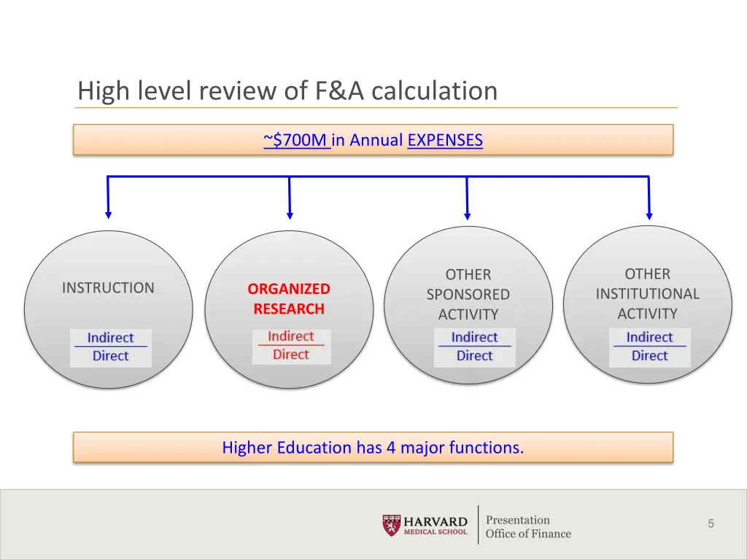The width and height of the screenshot is (747, 560).
Task: Click Indirect under OTHER INSTITUTIONAL ACTIVITY
Action: (x=649, y=337)
